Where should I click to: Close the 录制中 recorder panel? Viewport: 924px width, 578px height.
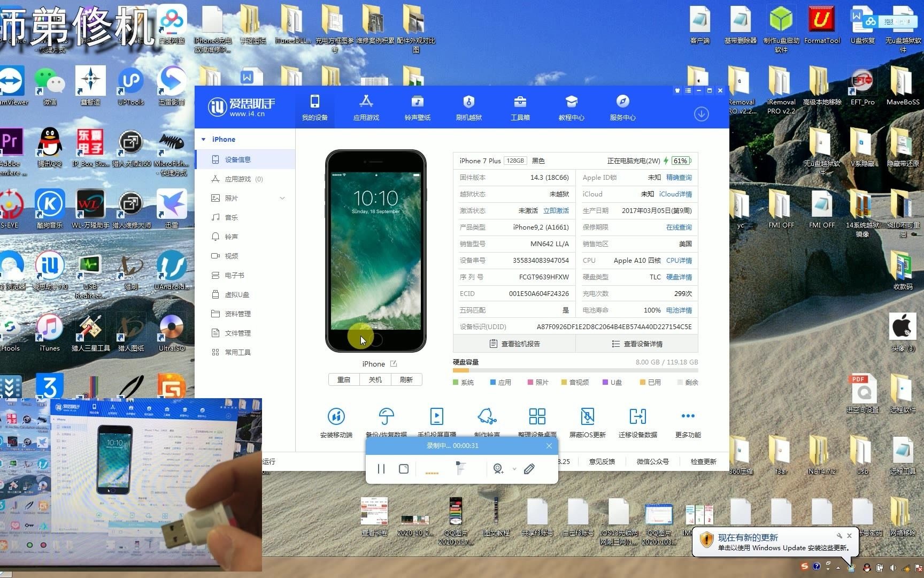coord(549,445)
